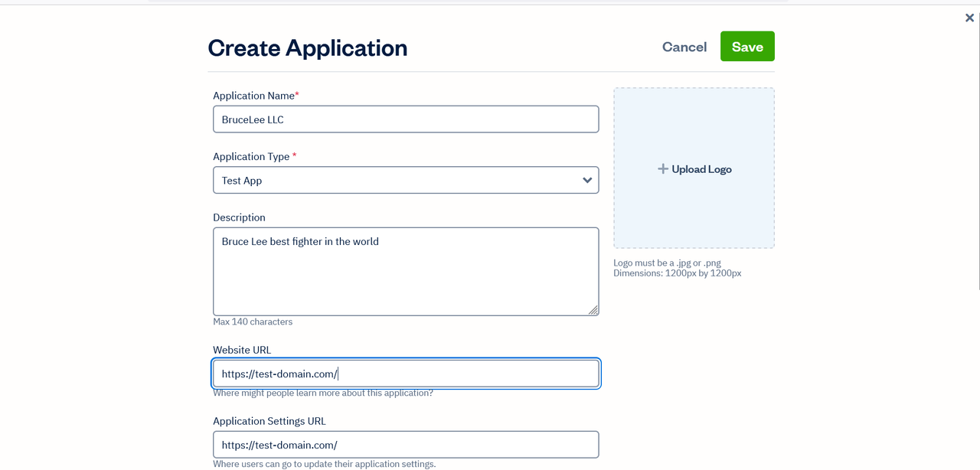Click the Website URL label

click(242, 350)
